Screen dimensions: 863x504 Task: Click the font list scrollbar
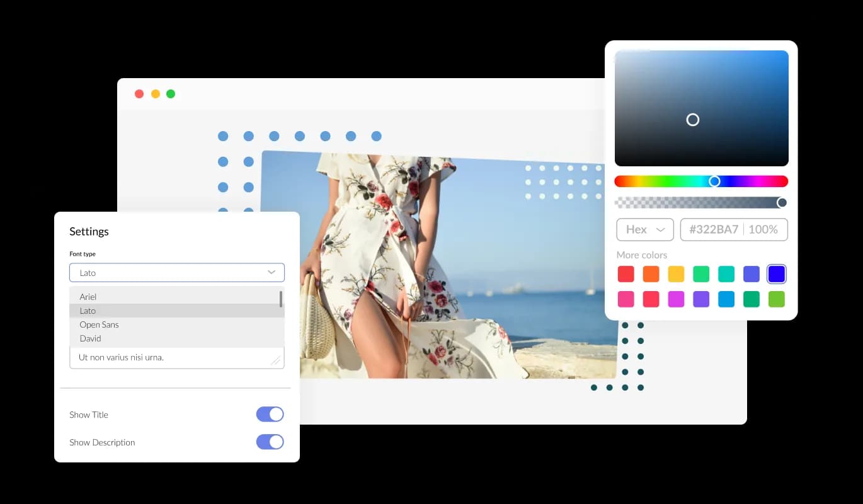281,299
